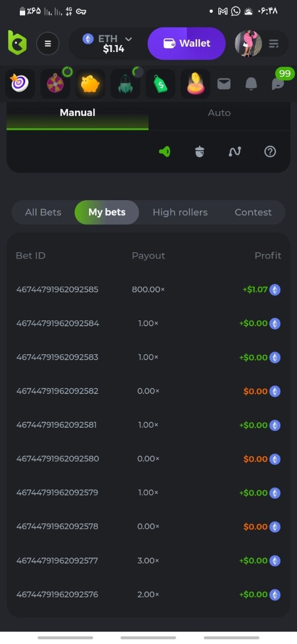Select the All Bets tab

tap(43, 212)
